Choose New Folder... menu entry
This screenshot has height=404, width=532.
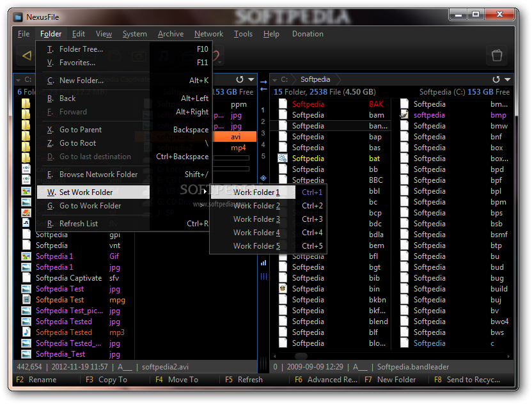coord(124,81)
